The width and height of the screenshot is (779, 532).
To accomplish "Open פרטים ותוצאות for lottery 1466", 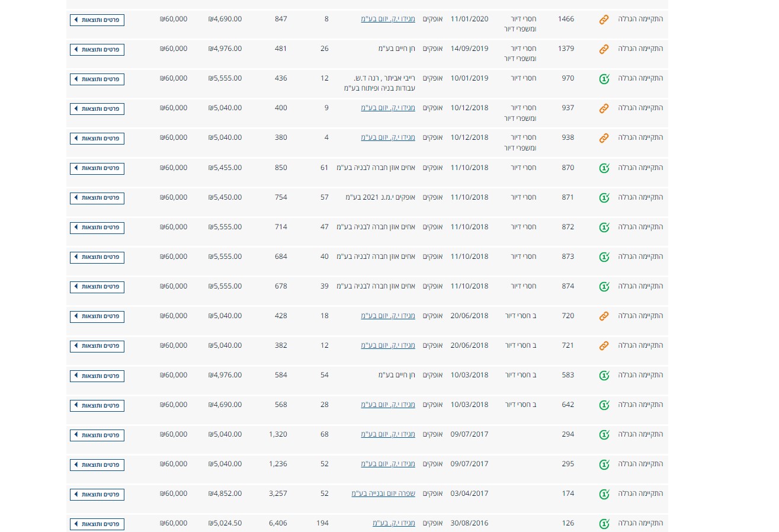I will pos(97,20).
